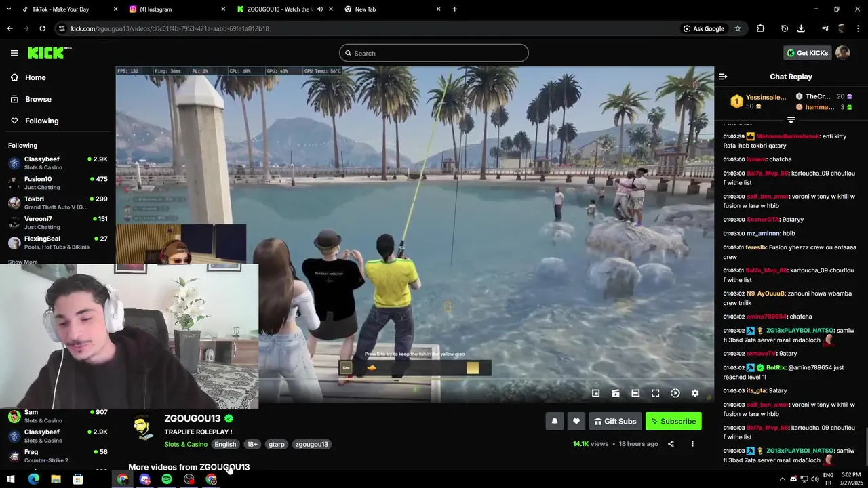Open a new browser tab
868x488 pixels.
(454, 9)
